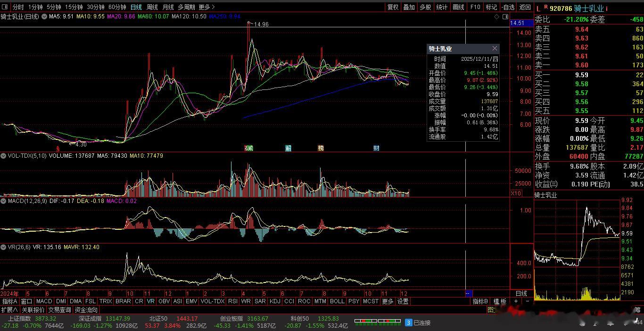Click the sidebar toggle icon beside diamond

(505, 16)
